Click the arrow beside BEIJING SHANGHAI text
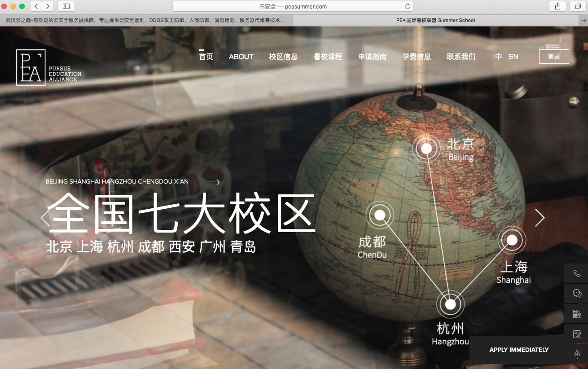Screen dimensions: 588x369 [213, 182]
